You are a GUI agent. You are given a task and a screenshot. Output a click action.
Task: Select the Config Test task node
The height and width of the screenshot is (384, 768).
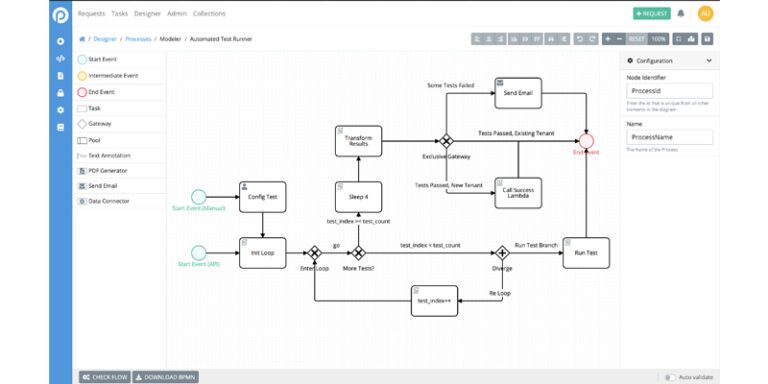pos(263,197)
